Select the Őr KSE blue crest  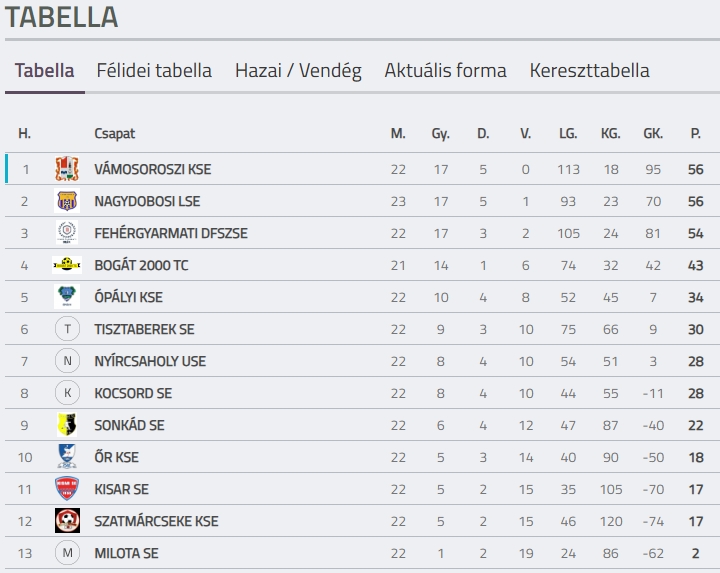click(67, 456)
